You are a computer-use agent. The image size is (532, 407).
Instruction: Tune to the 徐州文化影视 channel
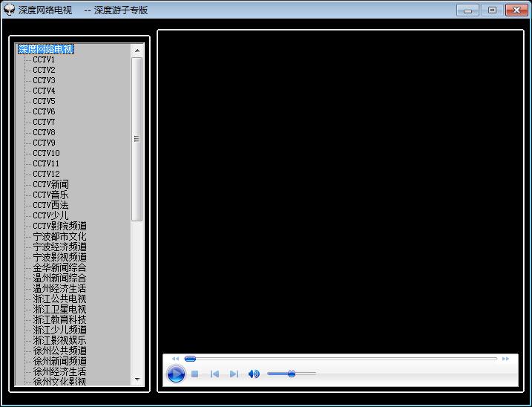59,382
